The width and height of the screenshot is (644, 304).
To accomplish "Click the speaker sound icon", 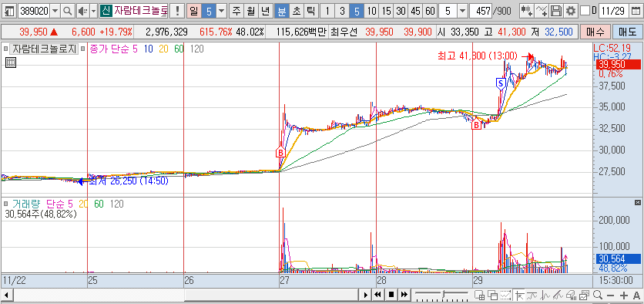I will (x=82, y=11).
